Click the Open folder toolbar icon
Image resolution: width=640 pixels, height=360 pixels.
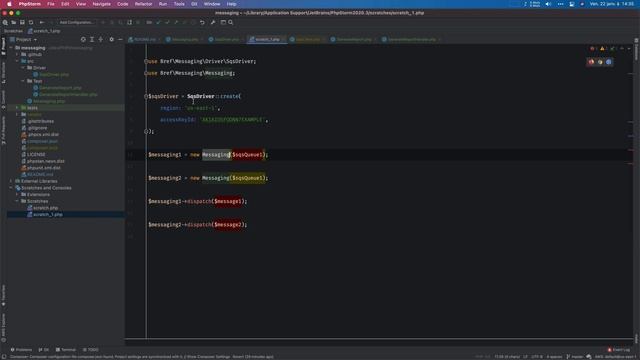pyautogui.click(x=13, y=22)
